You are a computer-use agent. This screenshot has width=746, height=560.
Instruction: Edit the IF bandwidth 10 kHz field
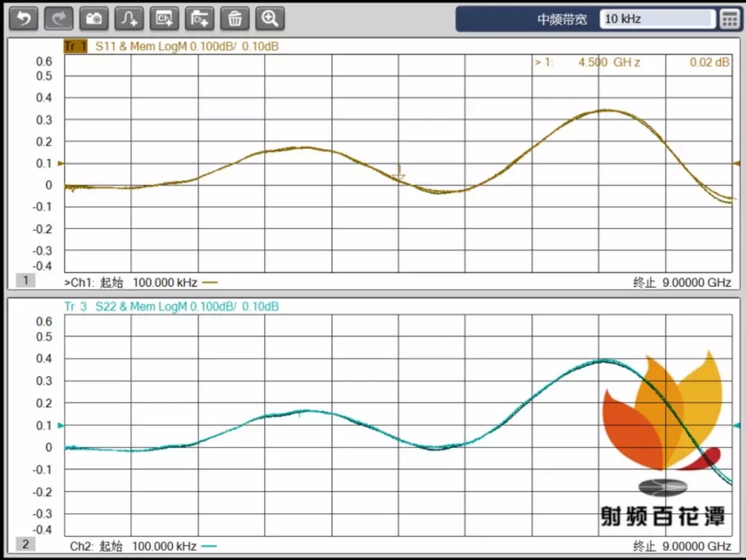[x=657, y=19]
